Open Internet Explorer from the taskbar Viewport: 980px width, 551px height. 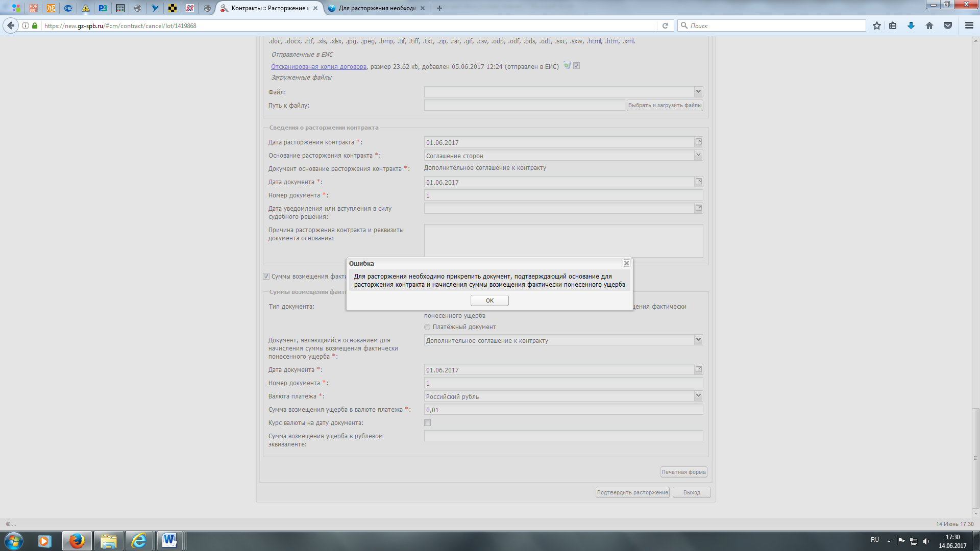[139, 541]
